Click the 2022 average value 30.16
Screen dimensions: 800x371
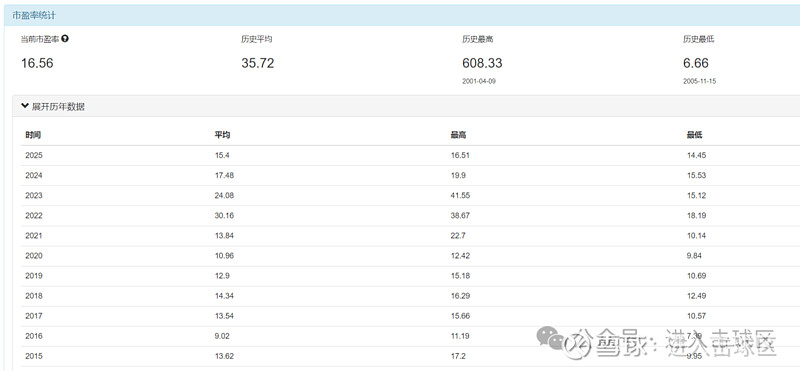coord(224,215)
